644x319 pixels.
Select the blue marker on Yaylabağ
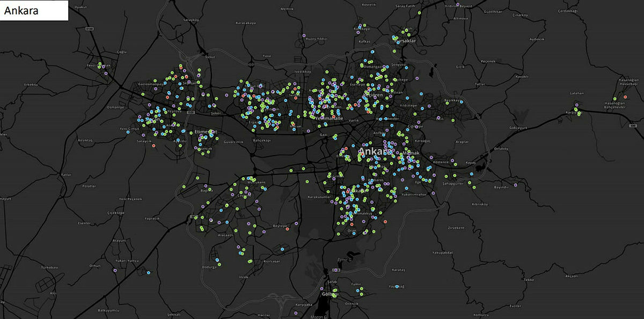[x=398, y=287]
